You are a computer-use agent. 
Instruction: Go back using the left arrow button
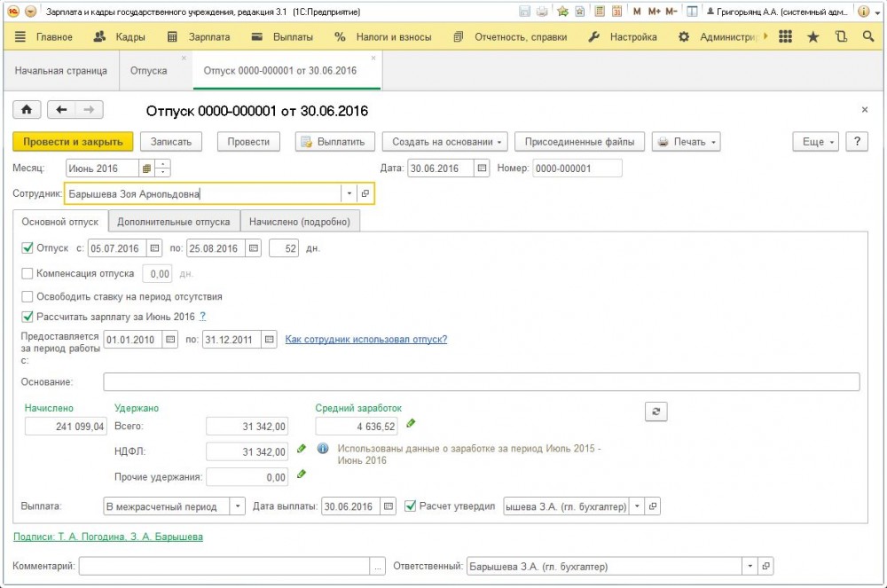click(61, 110)
